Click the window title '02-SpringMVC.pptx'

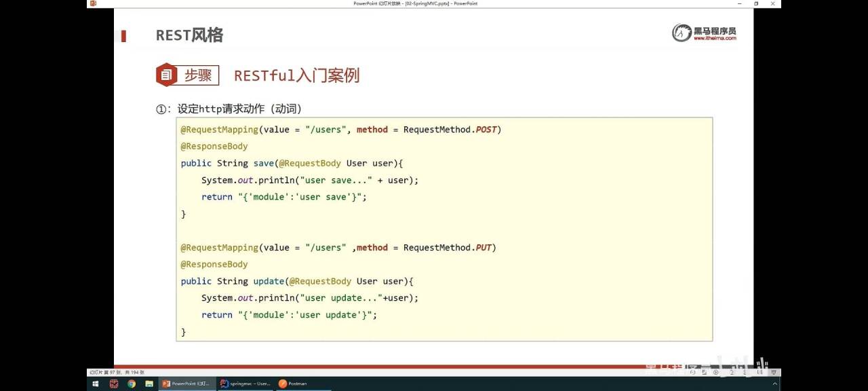coord(427,3)
